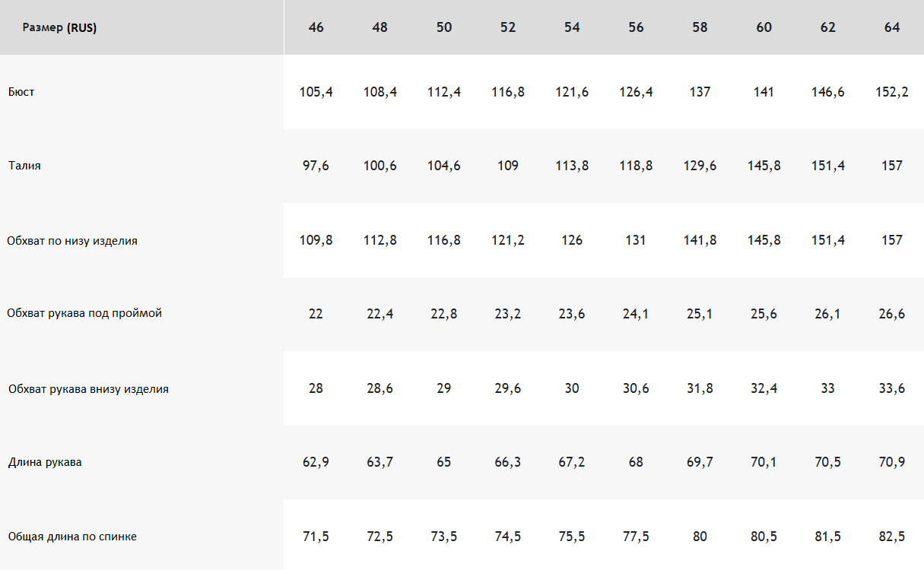This screenshot has height=570, width=924.
Task: Click the Бюст row label
Action: [x=21, y=92]
